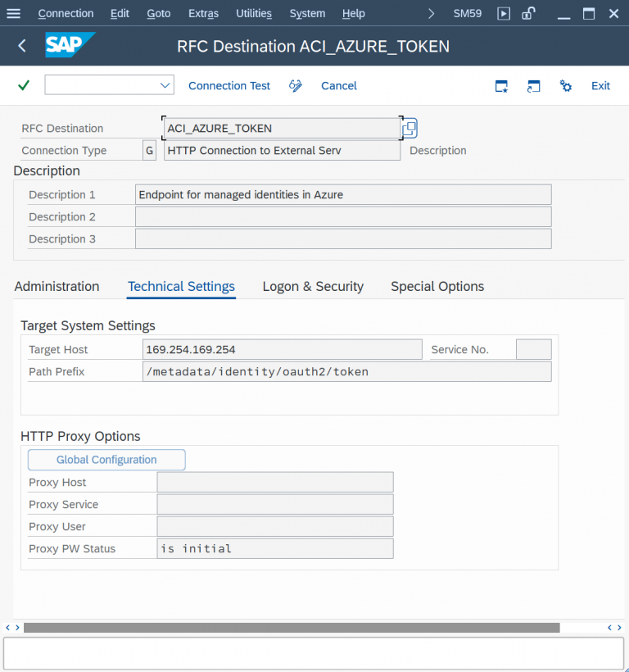Open the System menu
This screenshot has width=629, height=672.
click(307, 14)
